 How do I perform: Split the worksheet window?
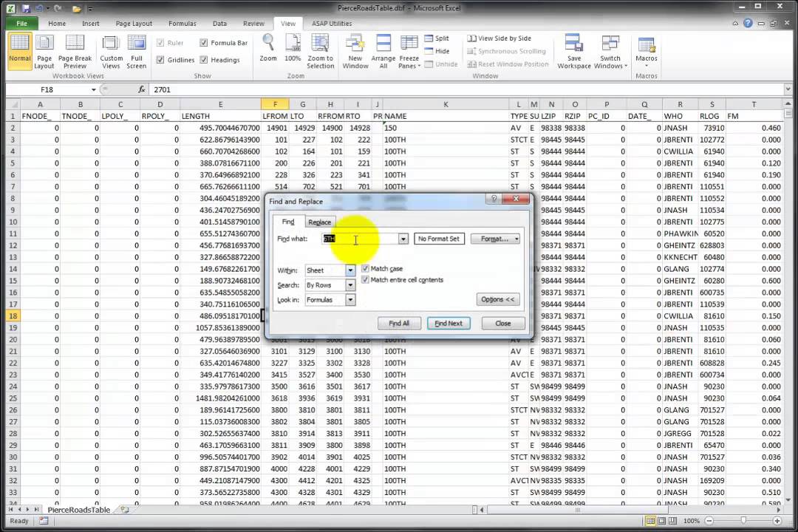(x=437, y=38)
